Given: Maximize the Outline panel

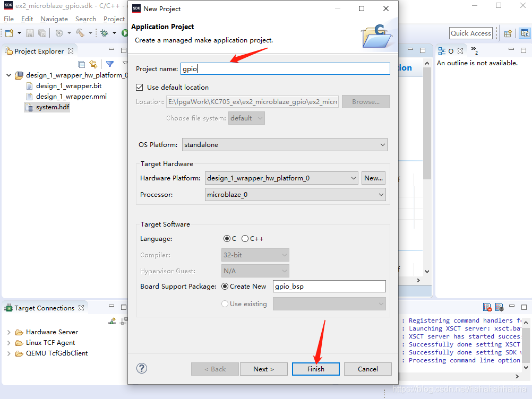Looking at the screenshot, I should 524,50.
